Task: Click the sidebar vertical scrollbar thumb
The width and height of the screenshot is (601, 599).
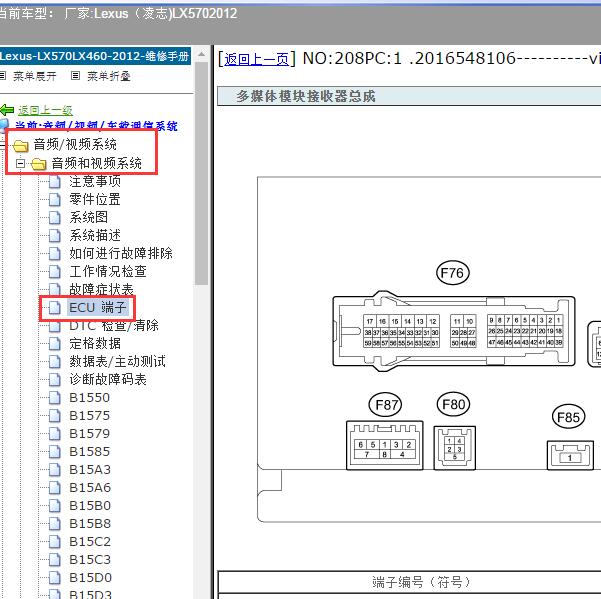Action: click(201, 173)
